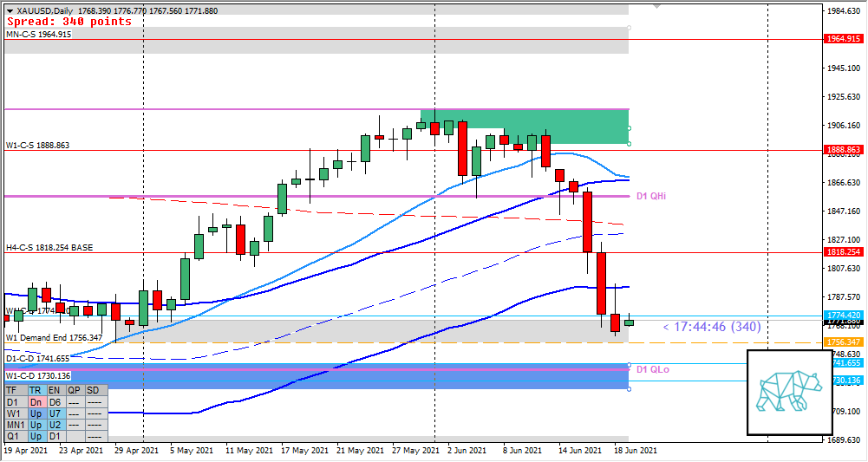Click the small arrow beside XAUUSD,Daily title
This screenshot has width=868, height=462.
coord(10,10)
